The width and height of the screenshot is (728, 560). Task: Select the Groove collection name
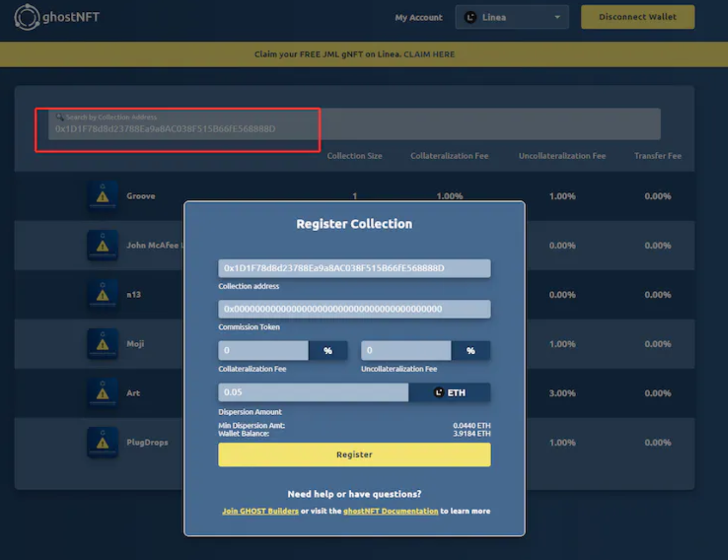tap(141, 196)
